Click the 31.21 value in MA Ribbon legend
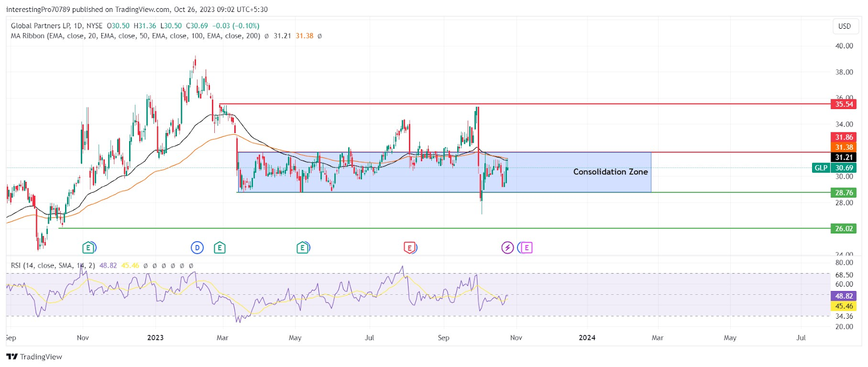This screenshot has height=367, width=868. [282, 36]
